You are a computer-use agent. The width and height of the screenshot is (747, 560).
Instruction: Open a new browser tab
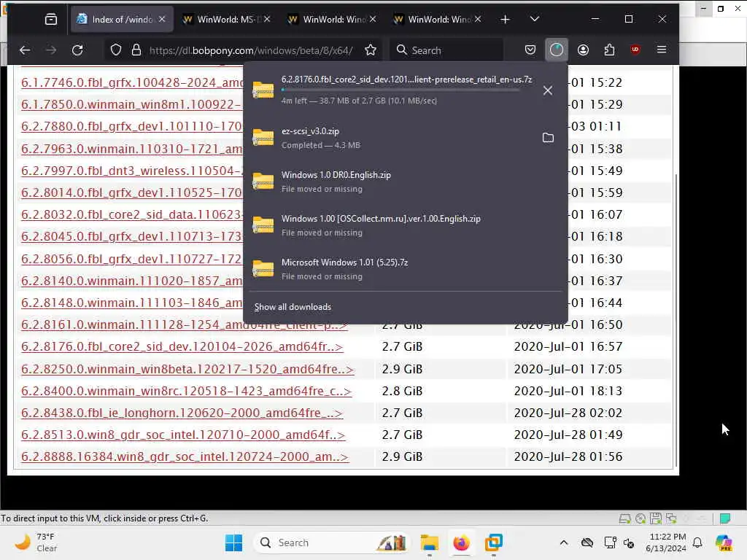[x=505, y=19]
